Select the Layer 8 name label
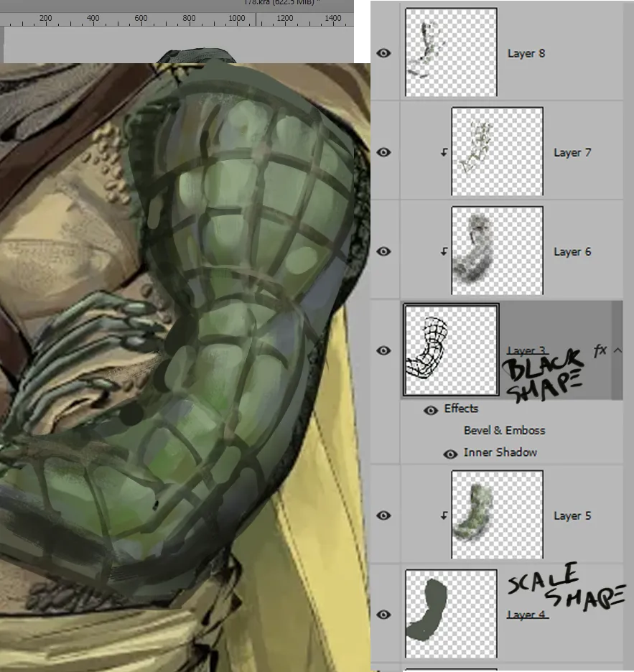Image resolution: width=634 pixels, height=672 pixels. click(x=526, y=53)
